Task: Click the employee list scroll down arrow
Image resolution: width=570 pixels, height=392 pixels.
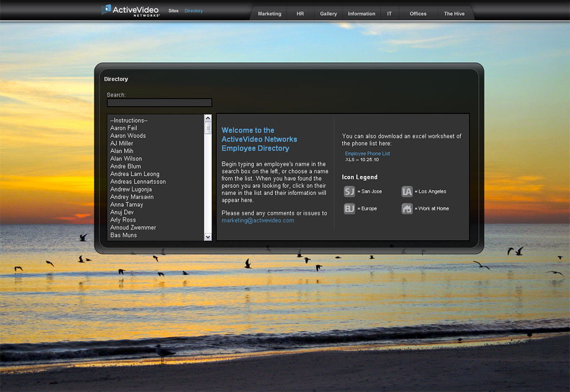Action: point(208,237)
